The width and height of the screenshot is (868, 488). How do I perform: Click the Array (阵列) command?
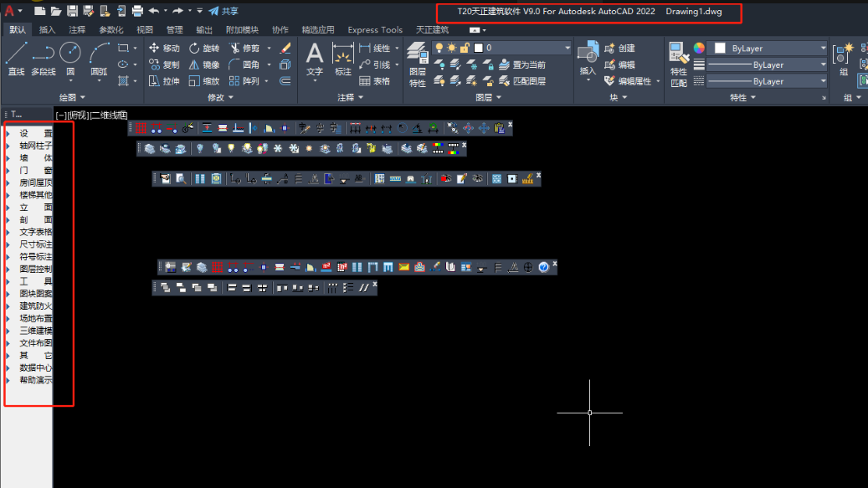(244, 81)
